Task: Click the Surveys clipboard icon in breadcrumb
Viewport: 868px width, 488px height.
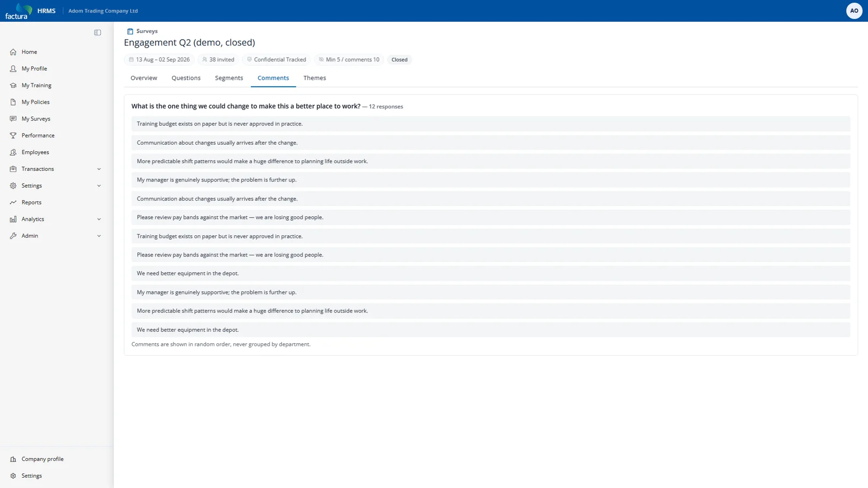Action: click(130, 31)
